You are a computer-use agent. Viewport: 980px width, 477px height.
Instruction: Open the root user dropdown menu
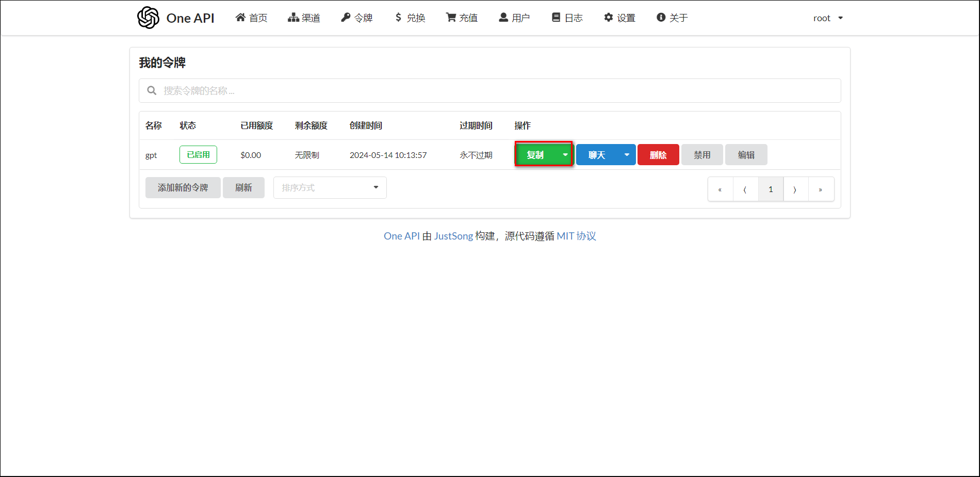click(x=828, y=18)
